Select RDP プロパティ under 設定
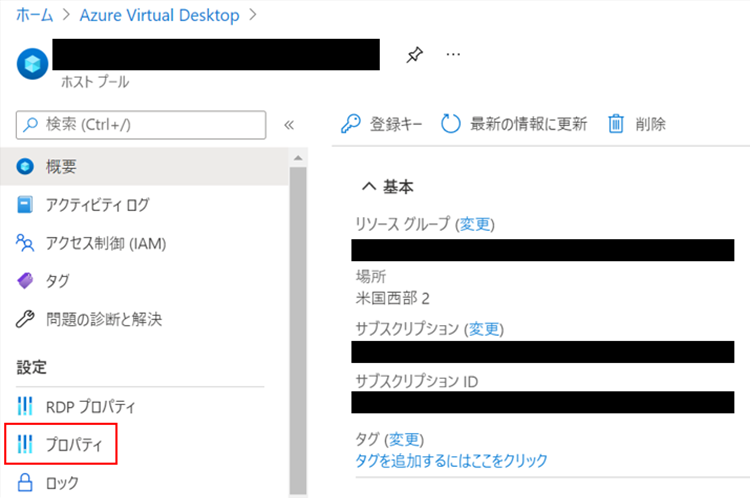 point(90,407)
